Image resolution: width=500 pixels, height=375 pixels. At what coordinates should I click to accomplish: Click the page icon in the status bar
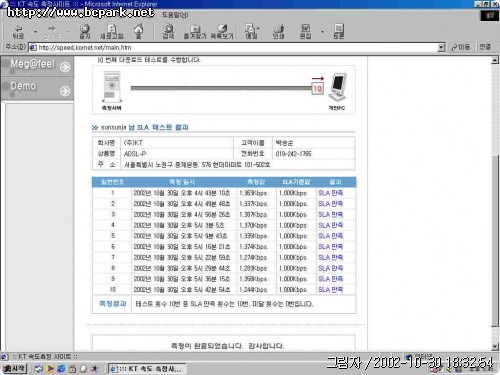point(4,357)
